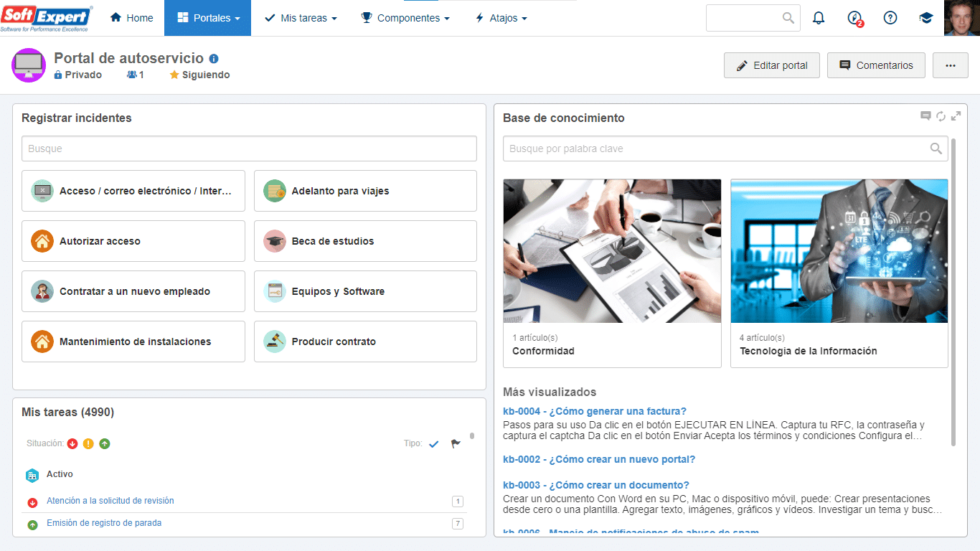Open the graduation cap training icon
Image resolution: width=980 pixels, height=551 pixels.
tap(926, 18)
